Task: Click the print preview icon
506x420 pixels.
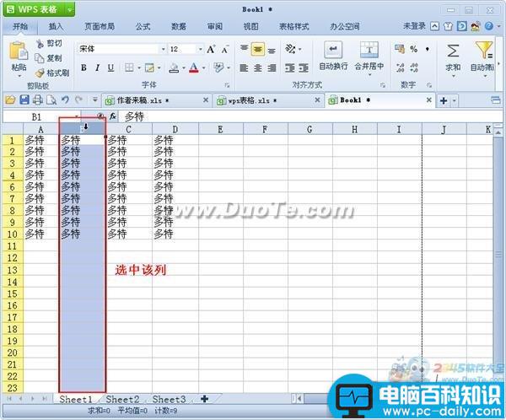Action: 51,100
